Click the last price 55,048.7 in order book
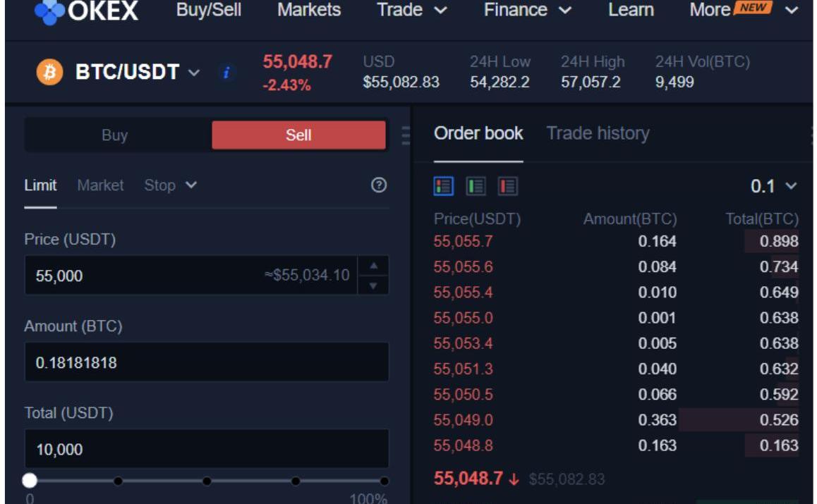This screenshot has height=504, width=817. click(468, 478)
